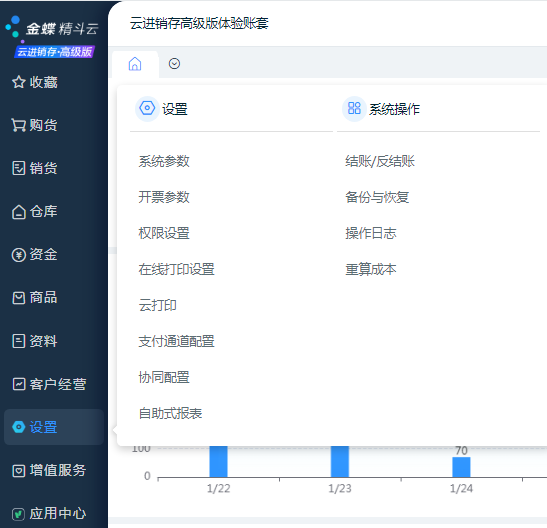Select 支付通道配置 menu entry
This screenshot has height=528, width=547.
(x=177, y=341)
